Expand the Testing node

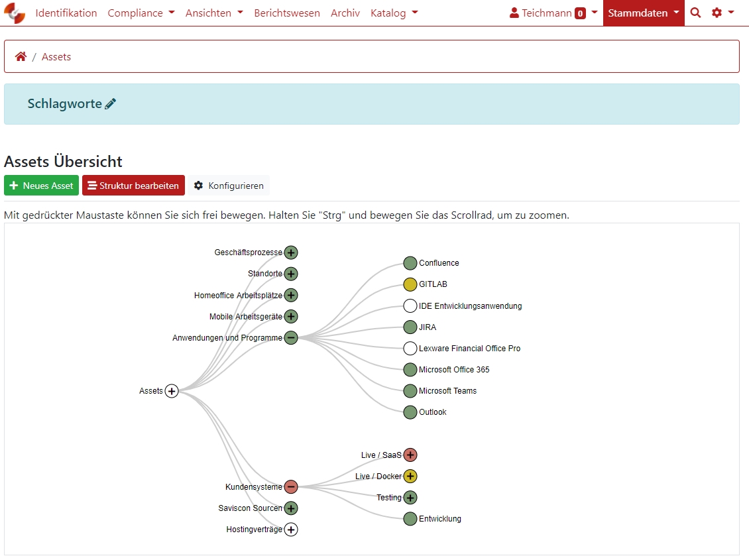[x=410, y=498]
